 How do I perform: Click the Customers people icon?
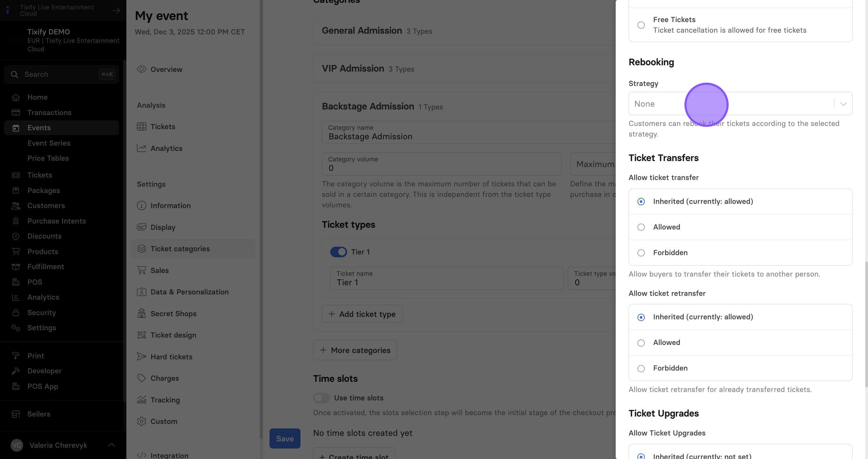pos(16,206)
